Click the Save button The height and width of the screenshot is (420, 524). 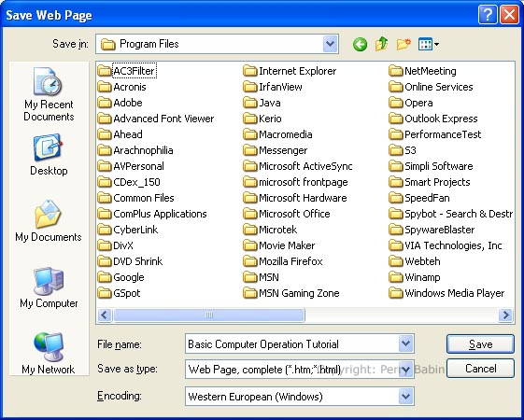click(480, 343)
